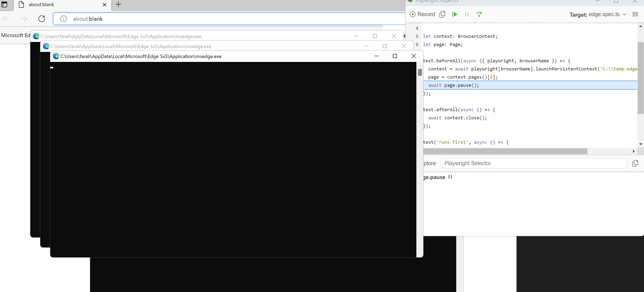This screenshot has height=292, width=644.
Task: Click the copy source code icon
Action: [442, 14]
